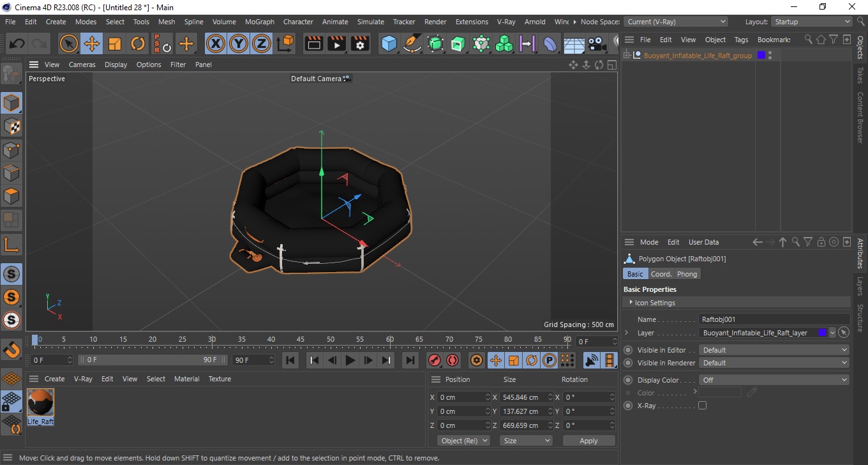Play the animation forwards

point(350,360)
